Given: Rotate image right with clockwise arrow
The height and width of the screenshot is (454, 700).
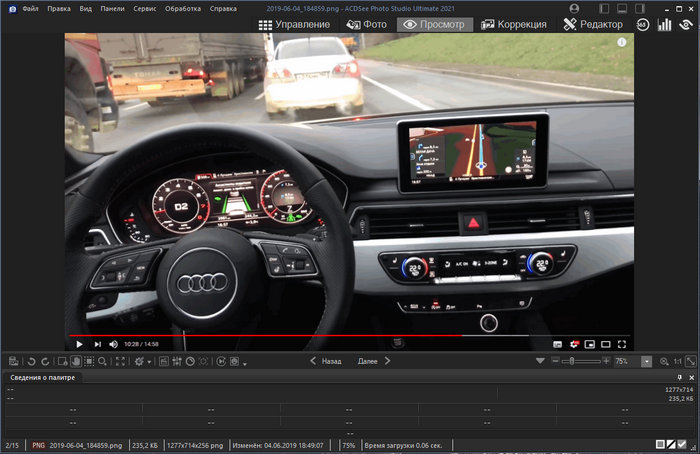Looking at the screenshot, I should [x=46, y=361].
